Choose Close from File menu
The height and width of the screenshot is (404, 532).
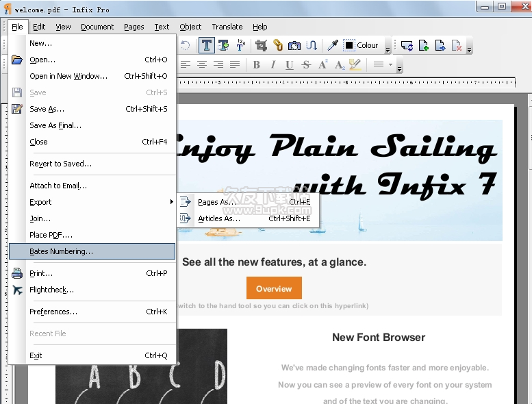point(92,142)
